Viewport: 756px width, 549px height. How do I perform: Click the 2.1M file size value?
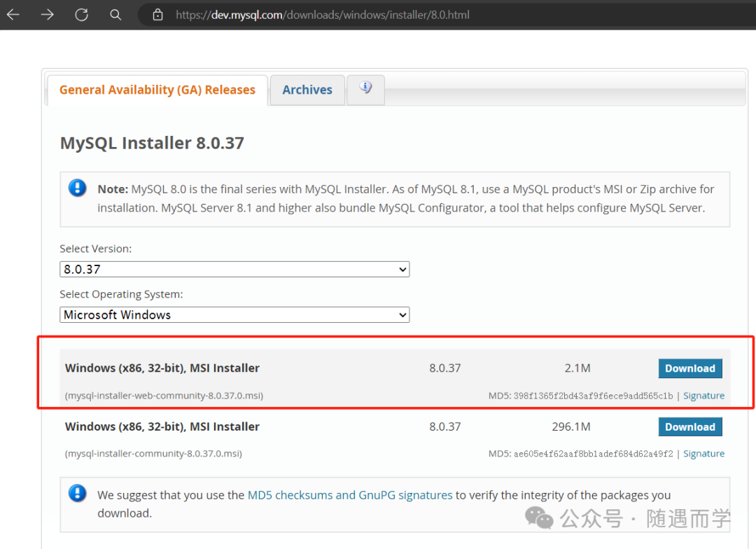point(577,368)
